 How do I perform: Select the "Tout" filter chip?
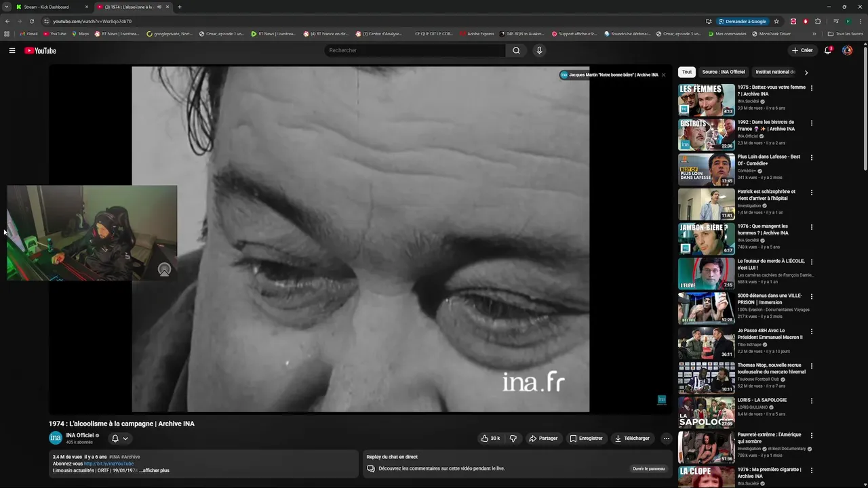coord(687,72)
